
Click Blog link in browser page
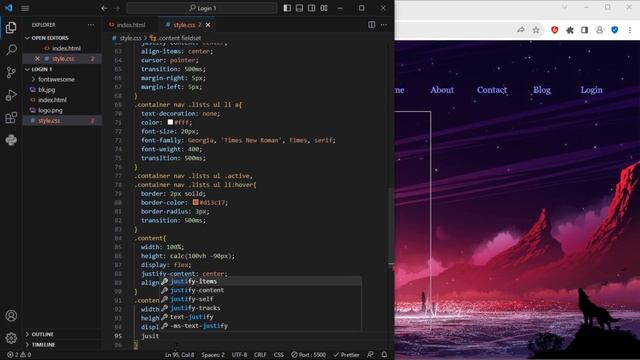tap(542, 90)
